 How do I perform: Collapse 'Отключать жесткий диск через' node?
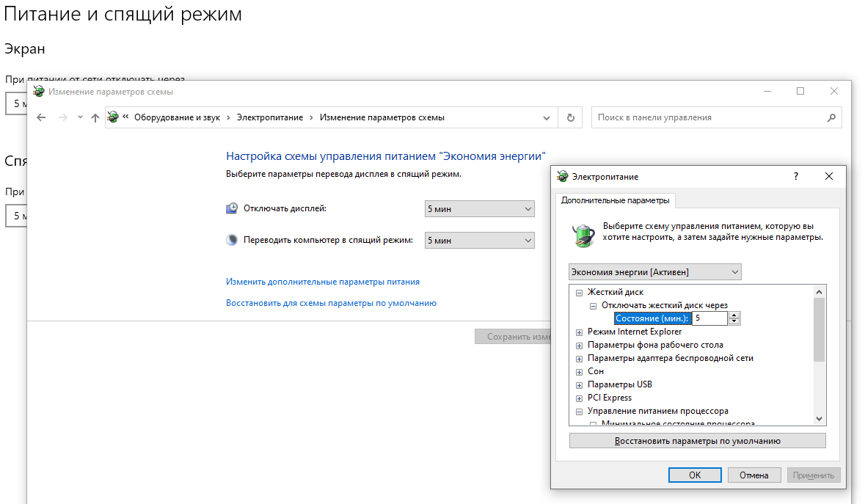pyautogui.click(x=593, y=306)
